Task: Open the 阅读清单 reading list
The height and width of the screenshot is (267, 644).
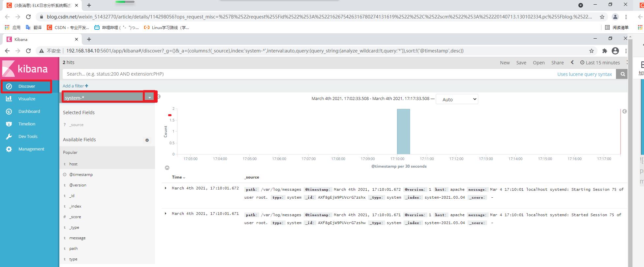Action: click(617, 27)
